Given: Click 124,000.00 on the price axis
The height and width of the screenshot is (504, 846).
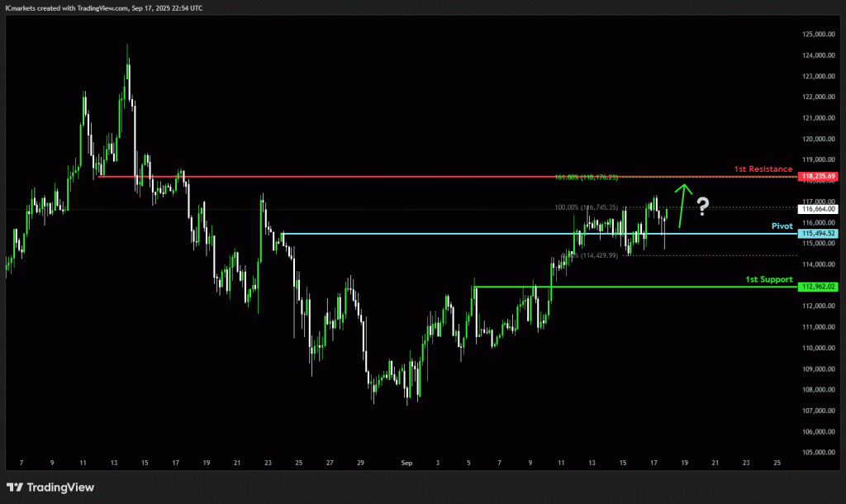Looking at the screenshot, I should pyautogui.click(x=819, y=55).
